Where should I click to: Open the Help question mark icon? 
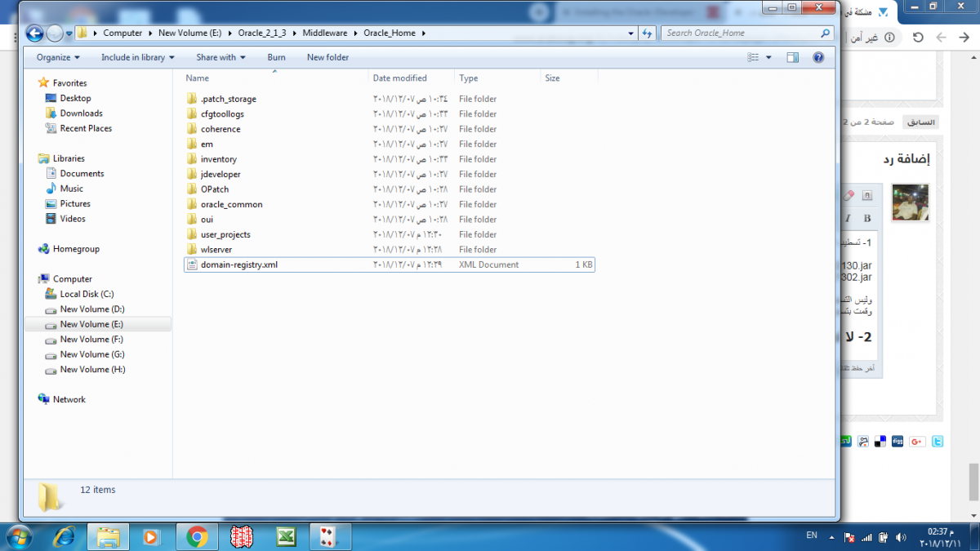point(818,57)
